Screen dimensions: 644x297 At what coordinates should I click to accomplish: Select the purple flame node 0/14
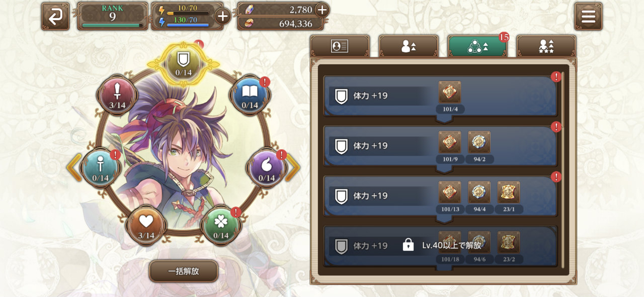click(x=267, y=168)
